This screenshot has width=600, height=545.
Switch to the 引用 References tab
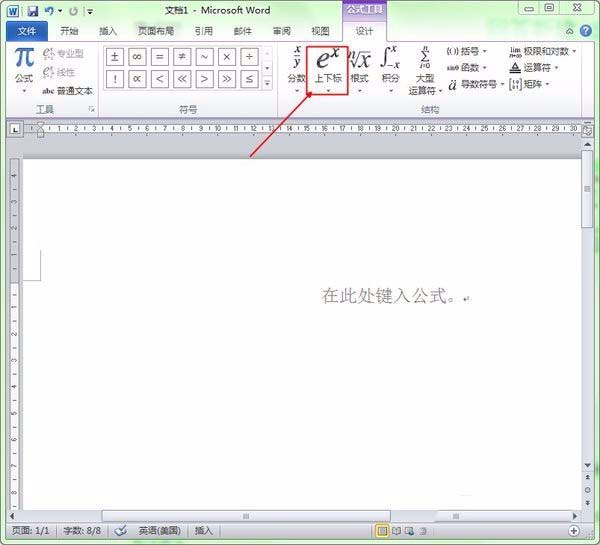tap(204, 31)
